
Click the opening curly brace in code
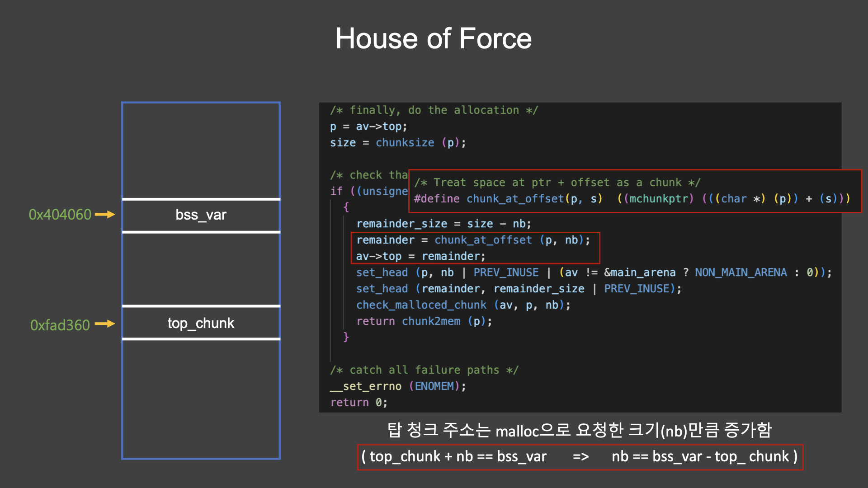point(346,207)
